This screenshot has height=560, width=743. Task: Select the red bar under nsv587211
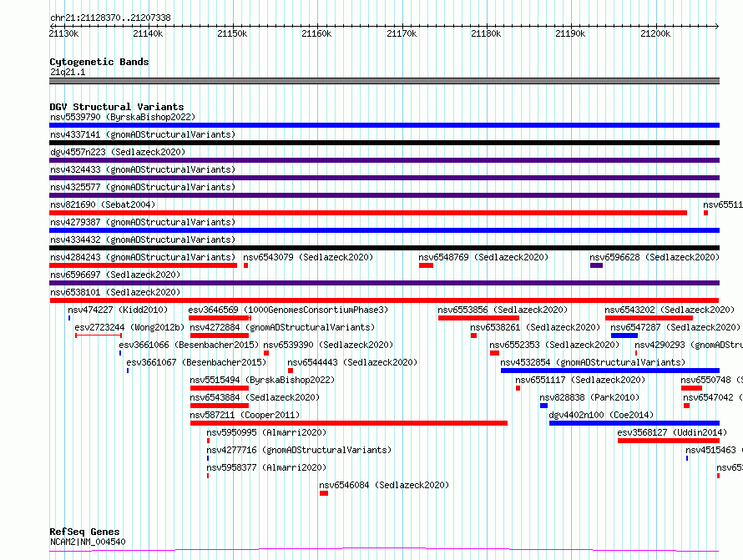(x=349, y=423)
